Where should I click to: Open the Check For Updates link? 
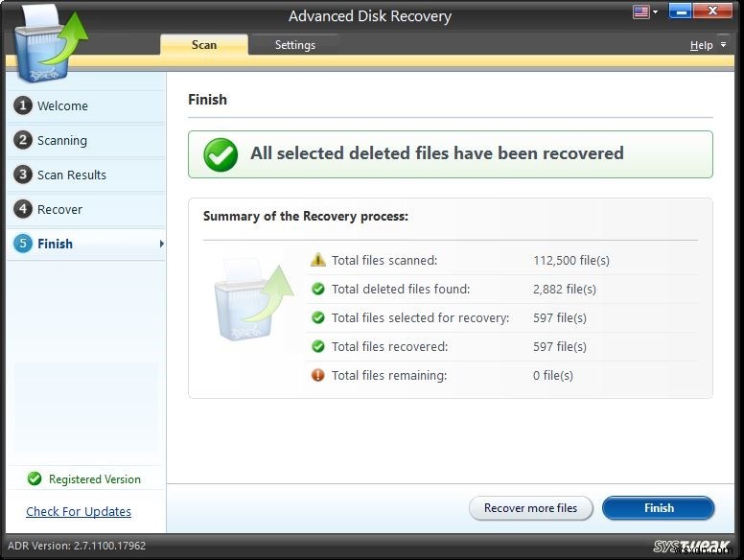click(79, 511)
